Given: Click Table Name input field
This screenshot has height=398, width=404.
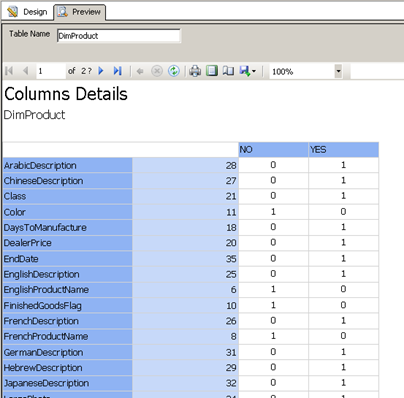Looking at the screenshot, I should point(119,36).
